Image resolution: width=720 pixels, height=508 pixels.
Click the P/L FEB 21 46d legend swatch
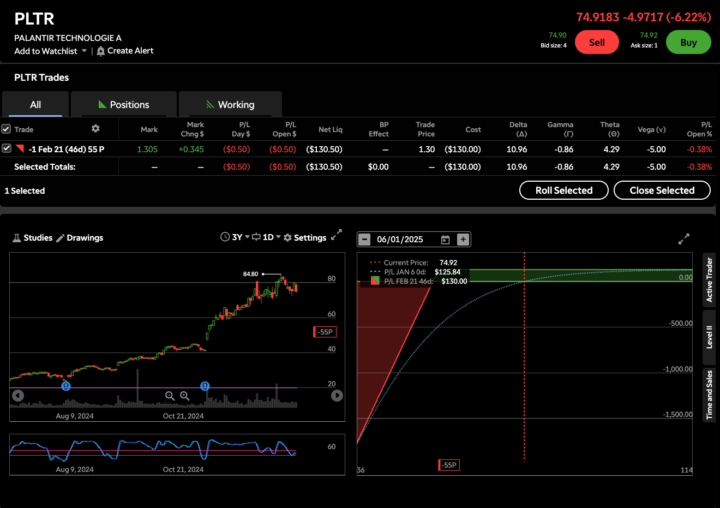click(x=375, y=281)
